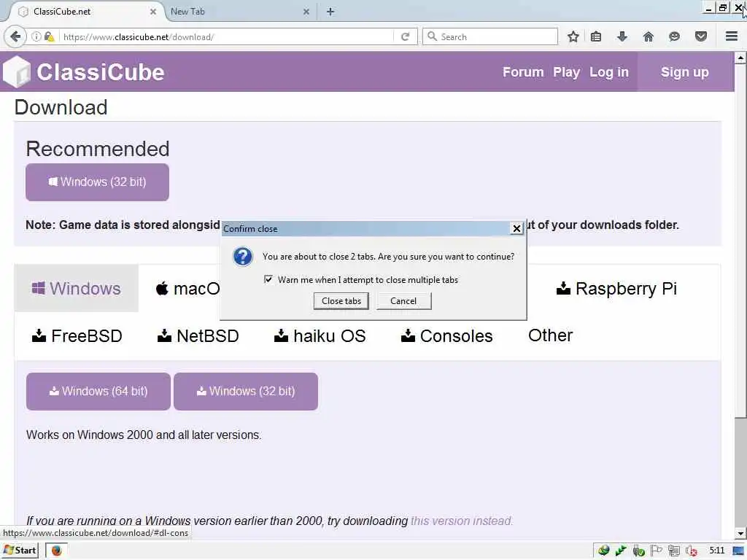The image size is (747, 560).
Task: Click page scrollbar up arrow
Action: (x=740, y=58)
